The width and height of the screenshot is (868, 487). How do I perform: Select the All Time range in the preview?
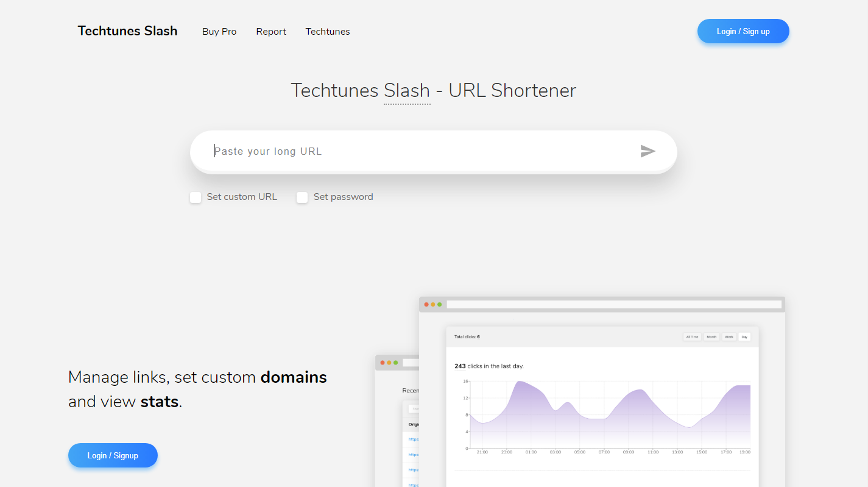pos(692,336)
